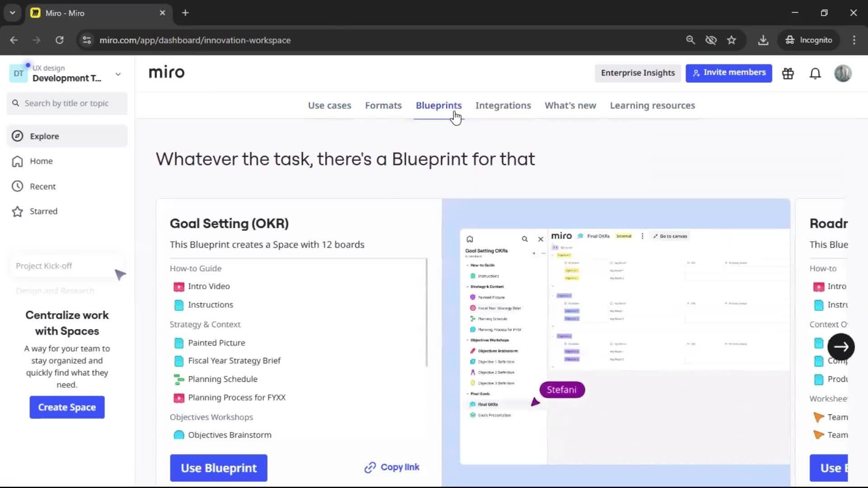Open Chrome downloads icon
This screenshot has height=488, width=868.
point(763,40)
